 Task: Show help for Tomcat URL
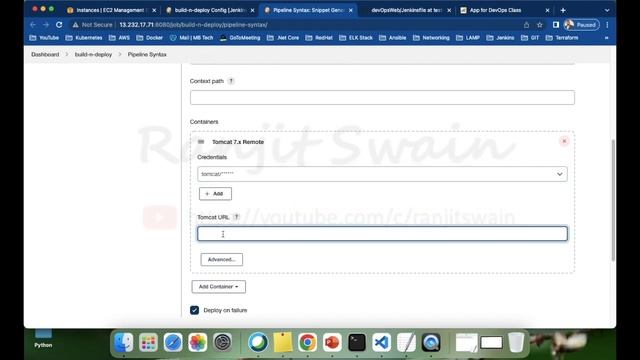(236, 217)
